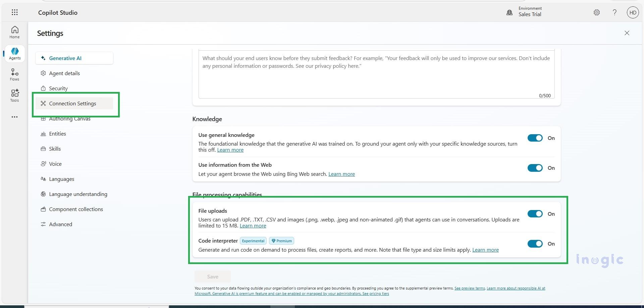Image resolution: width=644 pixels, height=308 pixels.
Task: Open the Home page from the sidebar
Action: 14,32
